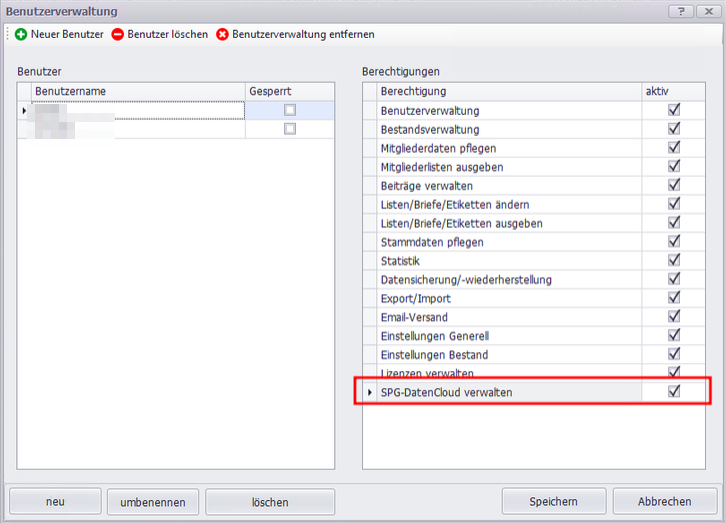Click row indicator beside SPG-DatenCloud verwalten
Viewport: 726px width, 523px height.
369,392
